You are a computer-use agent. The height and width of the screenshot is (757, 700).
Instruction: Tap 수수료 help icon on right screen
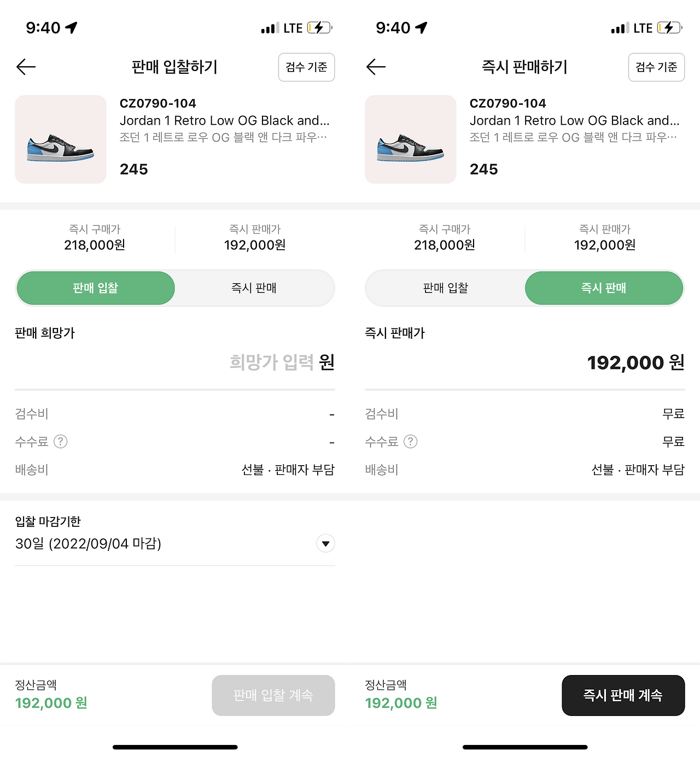click(x=410, y=442)
